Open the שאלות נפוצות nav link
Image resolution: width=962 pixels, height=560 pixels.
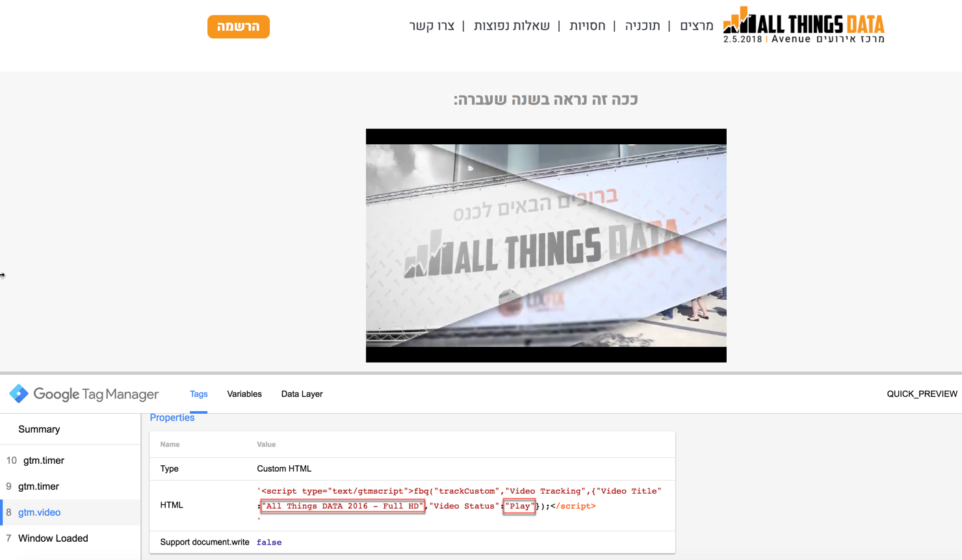(x=512, y=26)
